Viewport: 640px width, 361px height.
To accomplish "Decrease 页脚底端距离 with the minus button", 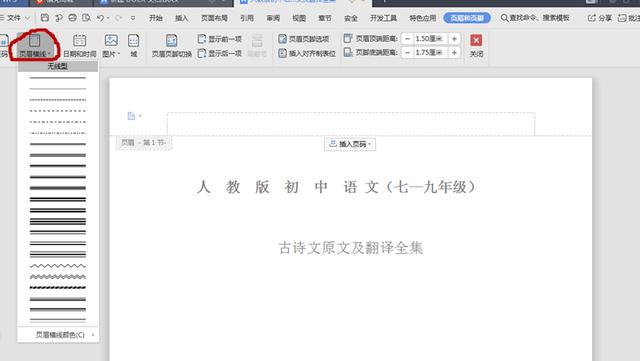I will 407,53.
